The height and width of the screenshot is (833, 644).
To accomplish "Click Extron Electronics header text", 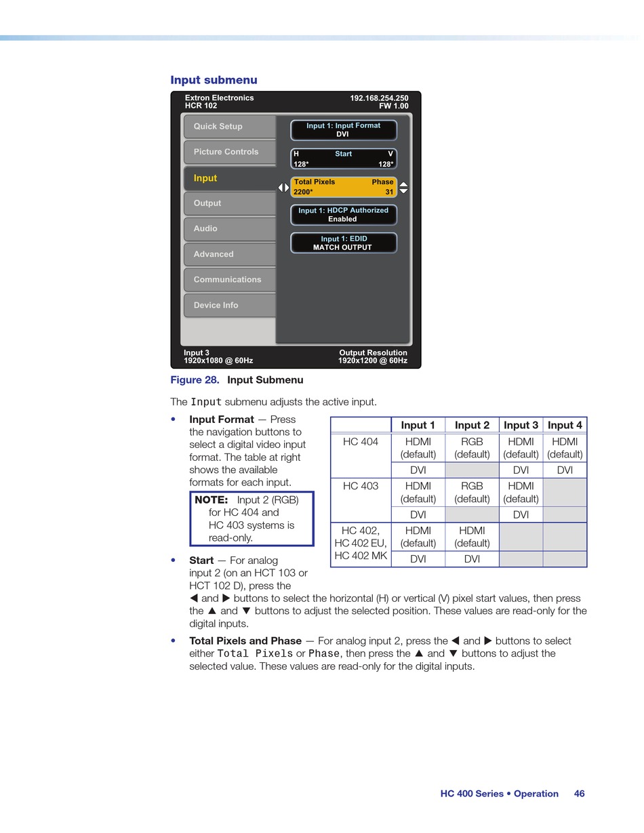I will tap(219, 98).
